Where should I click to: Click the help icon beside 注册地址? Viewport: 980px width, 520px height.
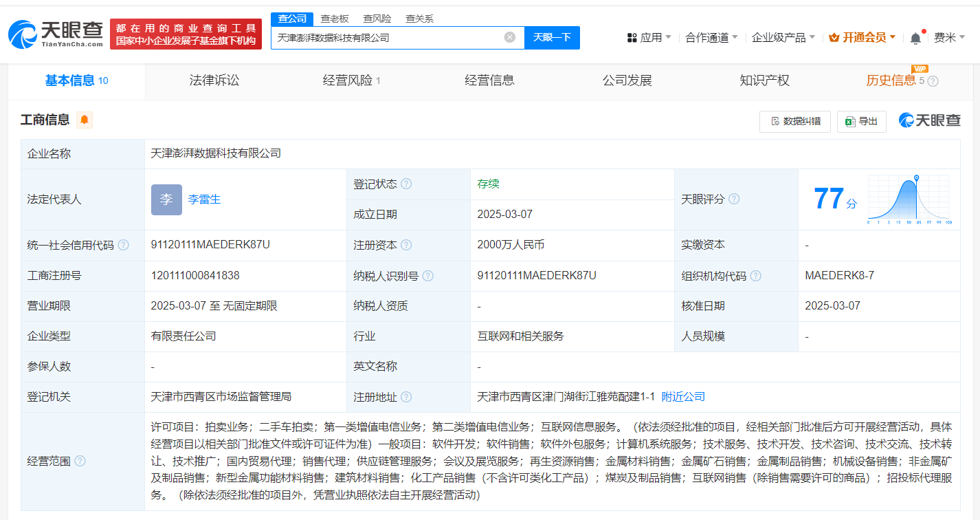click(x=406, y=397)
